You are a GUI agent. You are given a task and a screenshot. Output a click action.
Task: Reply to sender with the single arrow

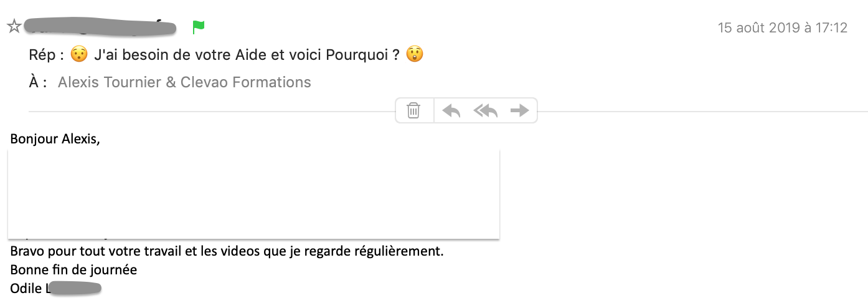pyautogui.click(x=451, y=111)
